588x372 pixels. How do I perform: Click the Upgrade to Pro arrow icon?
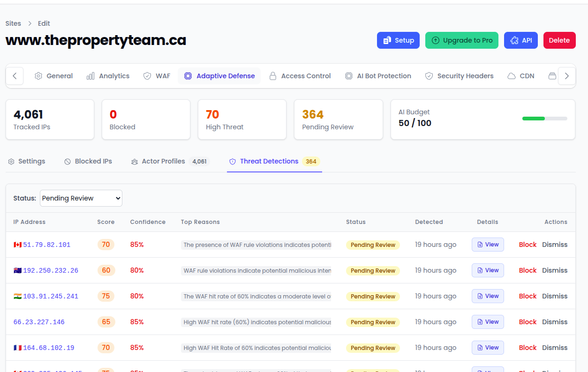pyautogui.click(x=435, y=40)
